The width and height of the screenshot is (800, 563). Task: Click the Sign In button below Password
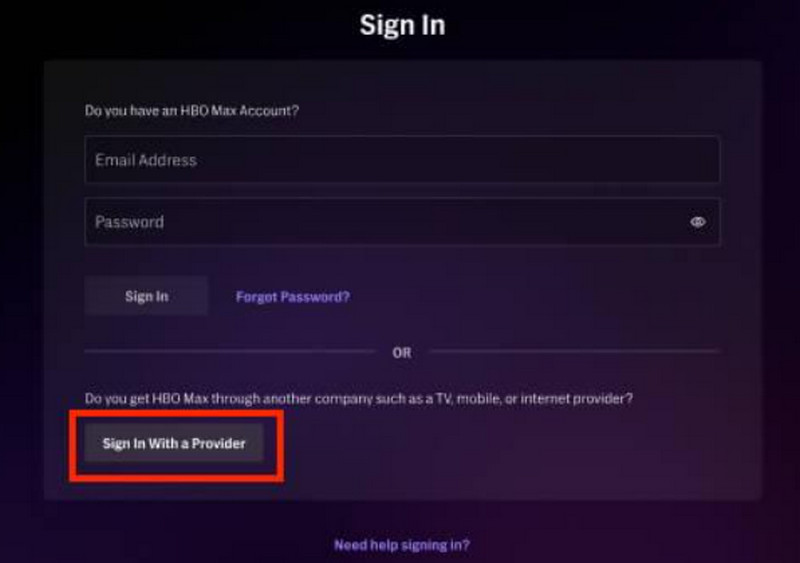[146, 296]
